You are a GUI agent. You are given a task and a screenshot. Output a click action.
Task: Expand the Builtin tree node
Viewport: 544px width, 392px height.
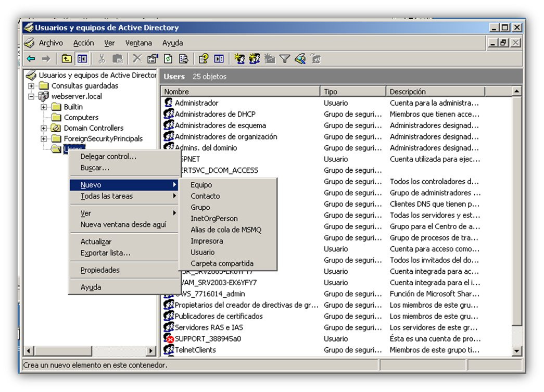pyautogui.click(x=44, y=107)
